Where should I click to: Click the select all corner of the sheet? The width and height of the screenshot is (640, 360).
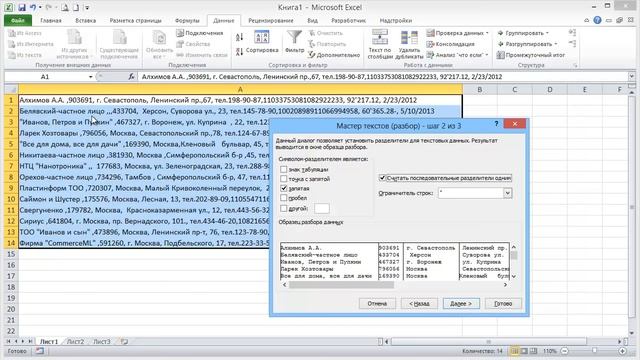point(11,89)
